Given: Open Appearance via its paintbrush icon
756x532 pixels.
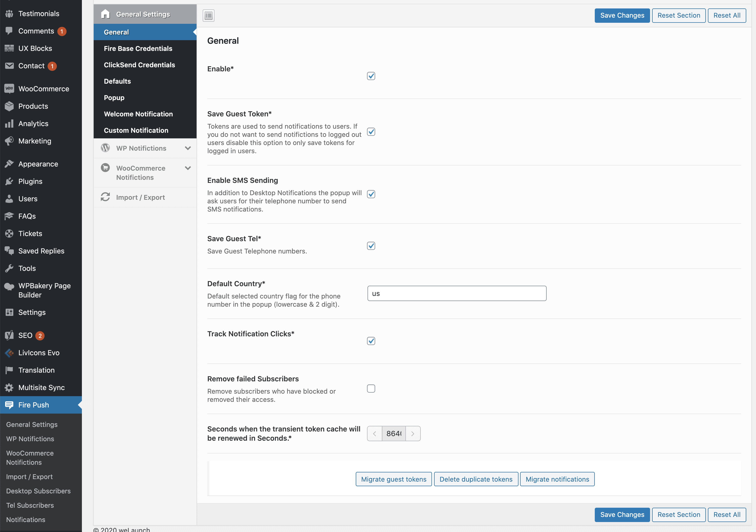Looking at the screenshot, I should pyautogui.click(x=9, y=163).
